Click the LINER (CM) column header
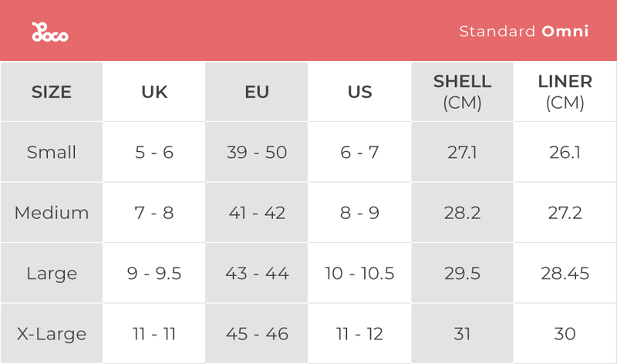Screen dimensions: 617x364 [565, 92]
